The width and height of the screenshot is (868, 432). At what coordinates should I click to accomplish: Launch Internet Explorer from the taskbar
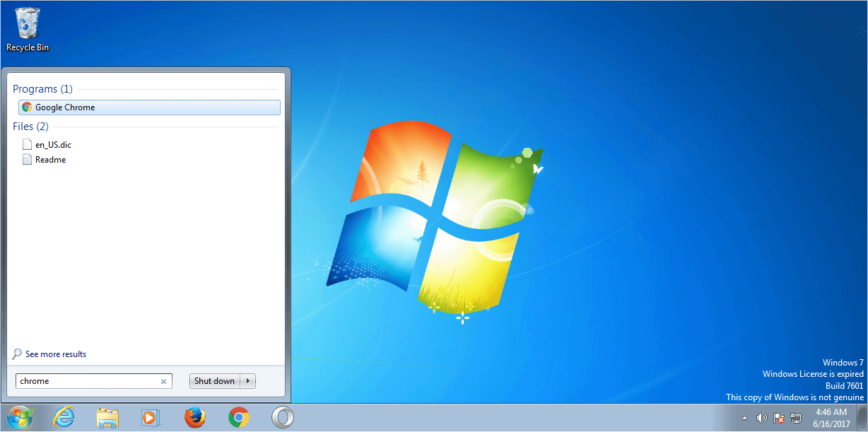click(x=64, y=418)
